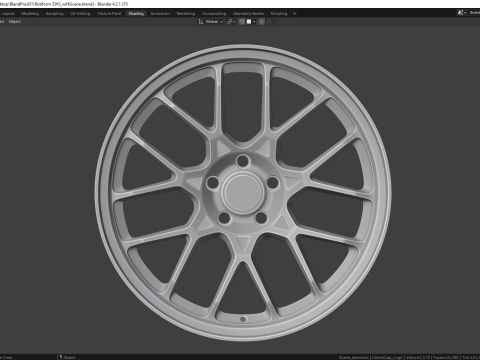Switch to the Modeling workspace tab

click(30, 14)
